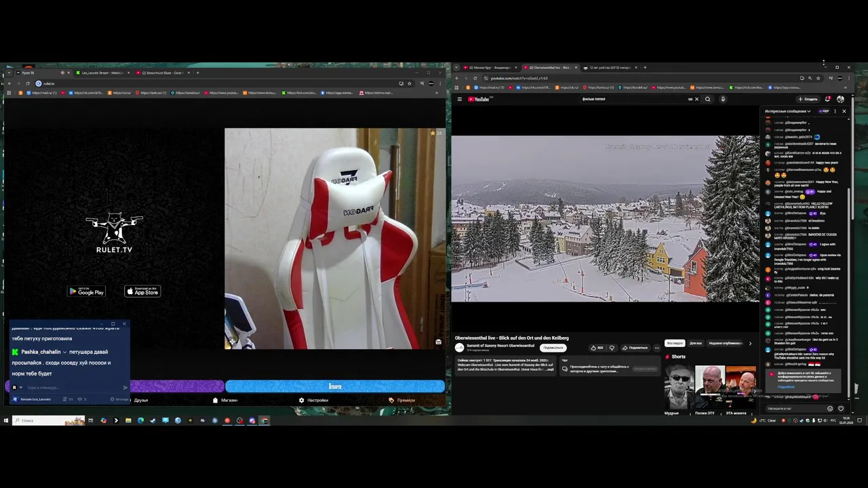The width and height of the screenshot is (868, 488).
Task: Open the first Shorts thumbnail with sunglasses man
Action: tap(679, 387)
